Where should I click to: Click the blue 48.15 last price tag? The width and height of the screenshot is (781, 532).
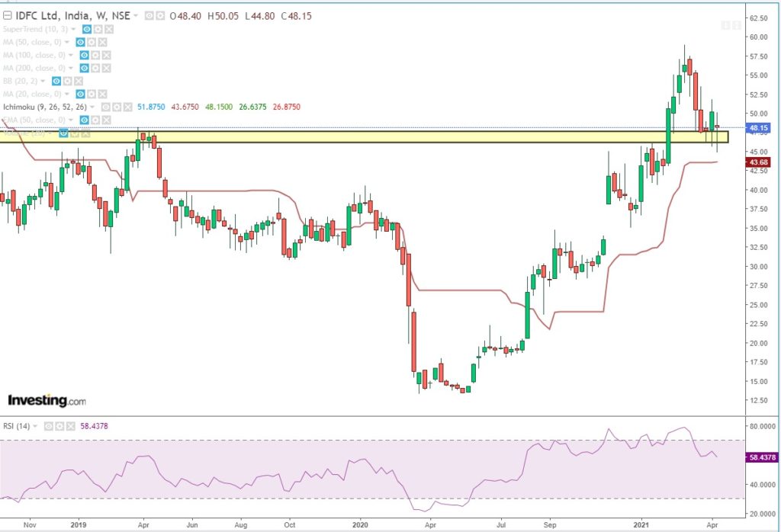(x=759, y=128)
